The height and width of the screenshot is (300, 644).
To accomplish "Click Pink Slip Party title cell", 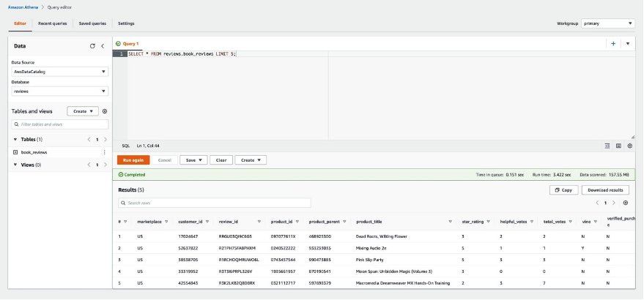I will [x=371, y=260].
